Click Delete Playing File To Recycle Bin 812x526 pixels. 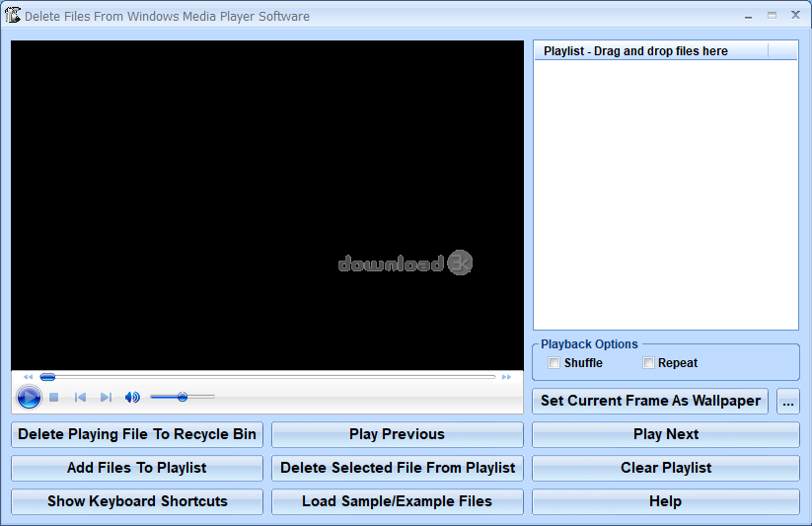(137, 434)
